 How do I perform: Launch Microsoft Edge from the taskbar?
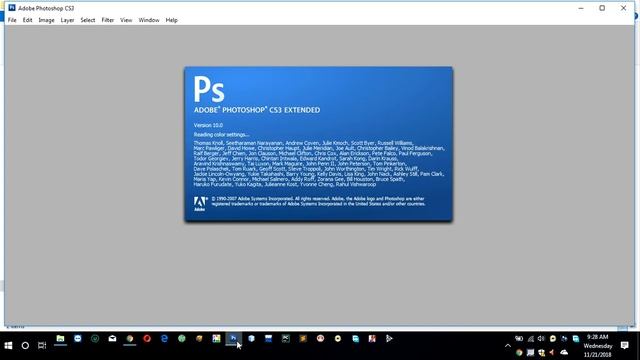[x=164, y=338]
